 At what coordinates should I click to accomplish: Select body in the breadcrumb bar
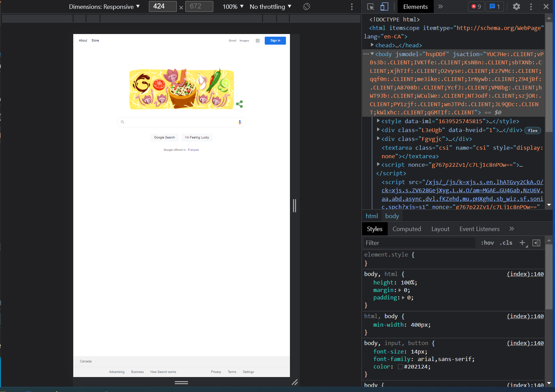coord(392,216)
